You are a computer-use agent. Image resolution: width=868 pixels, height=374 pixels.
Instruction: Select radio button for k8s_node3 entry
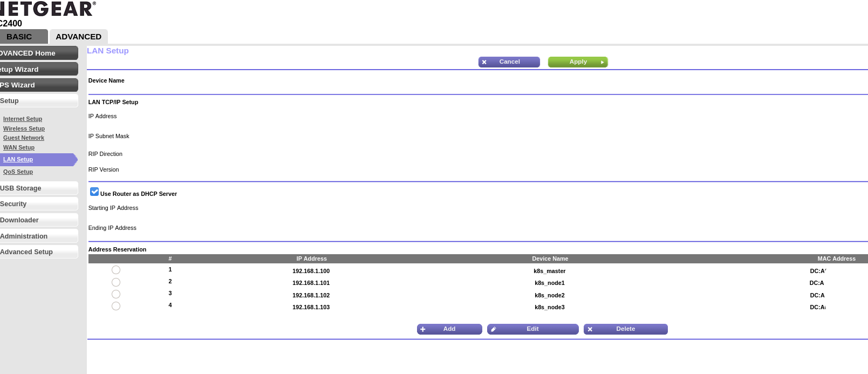tap(116, 306)
